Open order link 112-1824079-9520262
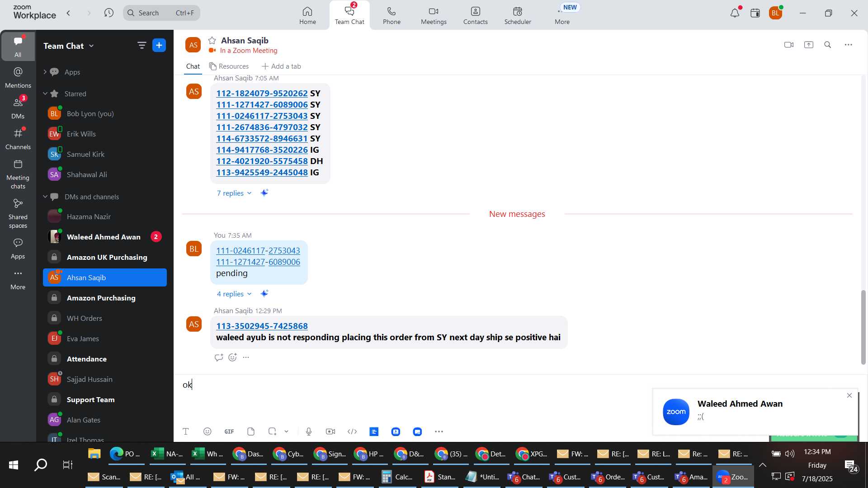 tap(262, 94)
